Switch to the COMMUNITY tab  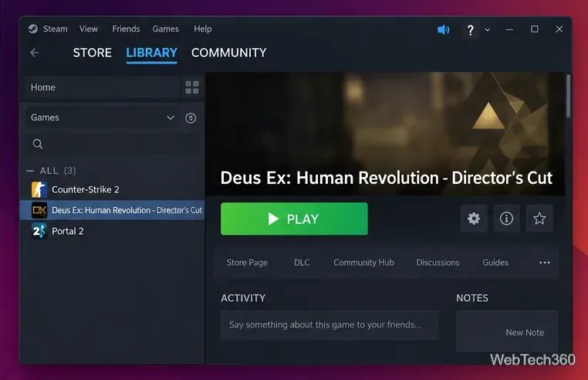(228, 53)
